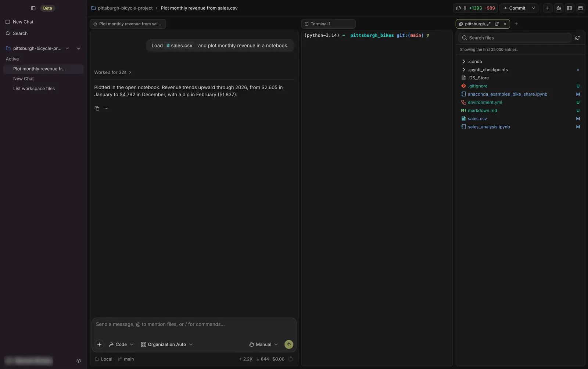Expand the pittsburgh-bicycle-pr... project dropdown
The height and width of the screenshot is (369, 588).
tap(67, 49)
